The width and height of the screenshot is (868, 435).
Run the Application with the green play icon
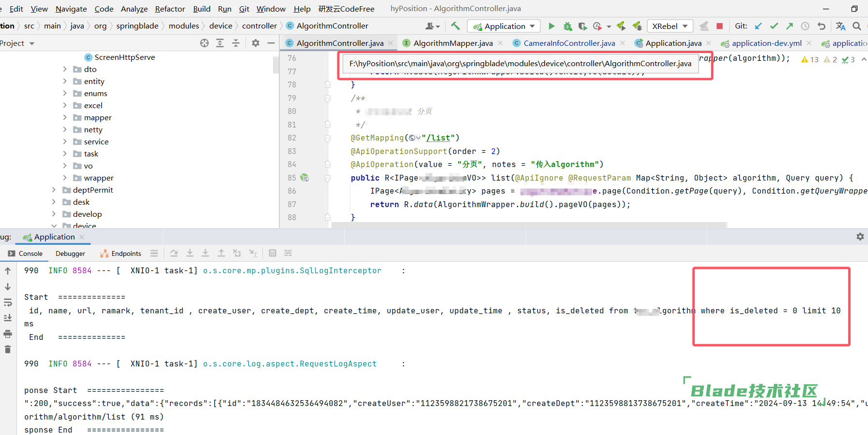[x=551, y=26]
